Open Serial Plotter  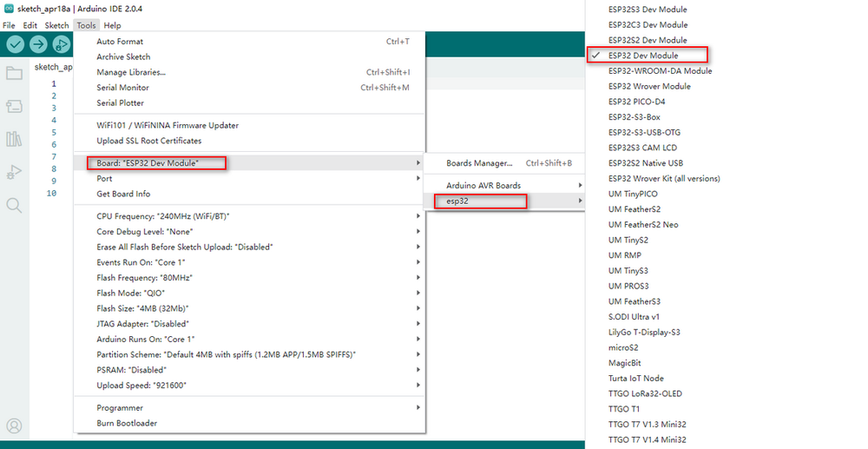pos(250,103)
